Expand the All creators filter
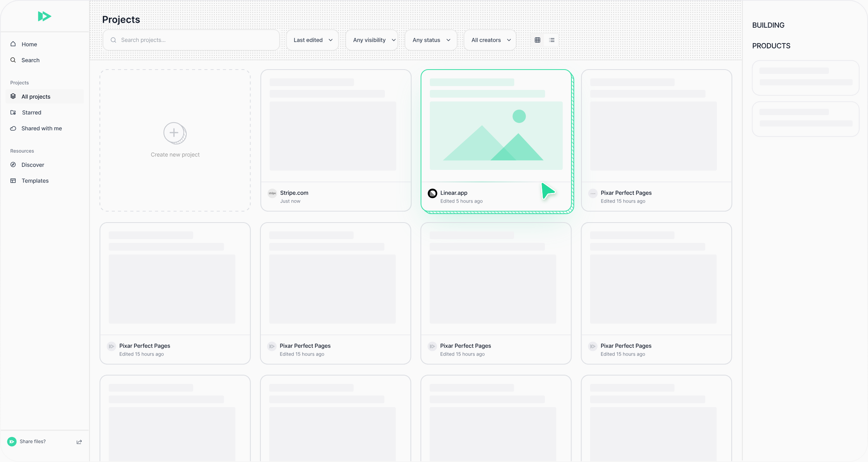 (x=490, y=40)
